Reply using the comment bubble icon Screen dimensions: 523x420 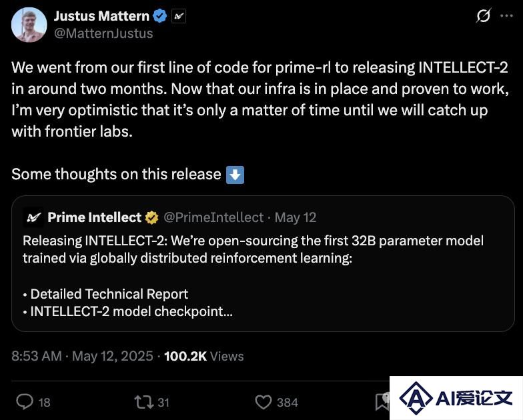(25, 402)
